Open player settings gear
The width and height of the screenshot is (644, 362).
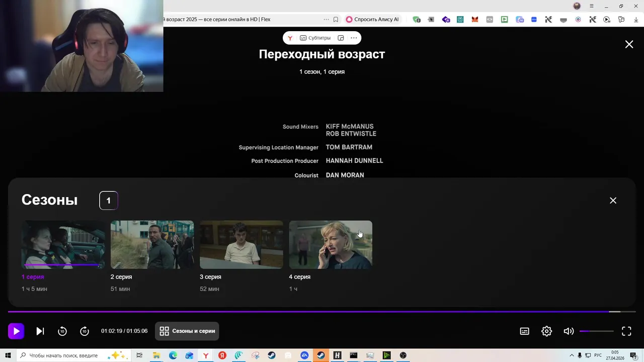(546, 331)
